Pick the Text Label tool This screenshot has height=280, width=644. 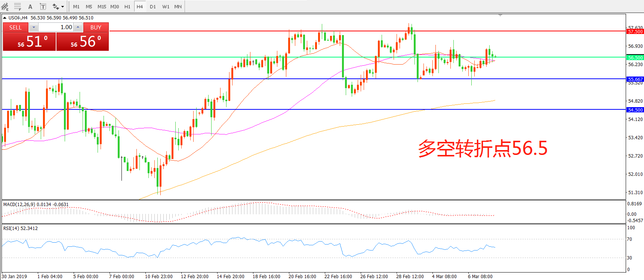(43, 7)
